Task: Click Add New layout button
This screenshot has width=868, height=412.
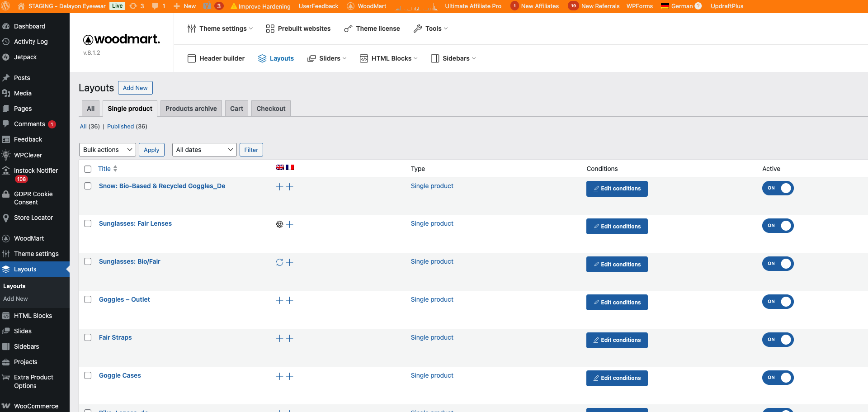Action: point(135,88)
